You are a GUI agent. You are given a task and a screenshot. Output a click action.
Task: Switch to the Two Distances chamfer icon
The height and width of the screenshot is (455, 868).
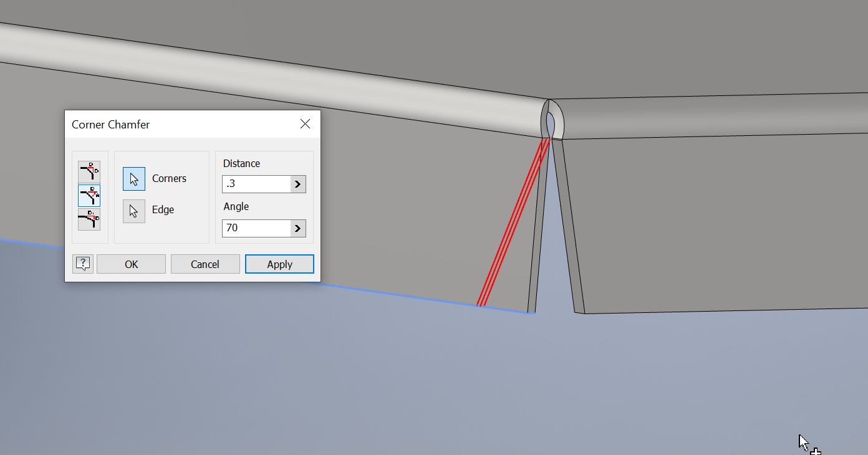(89, 219)
